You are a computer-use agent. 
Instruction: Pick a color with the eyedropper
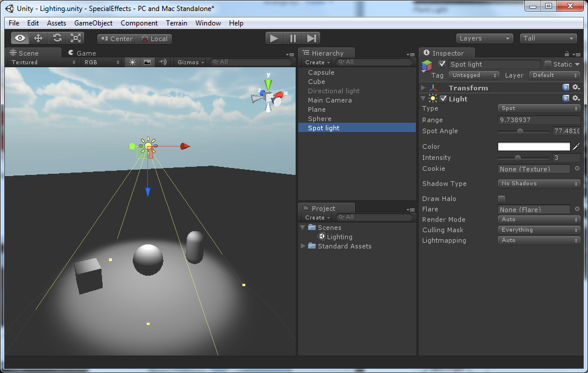coord(576,147)
